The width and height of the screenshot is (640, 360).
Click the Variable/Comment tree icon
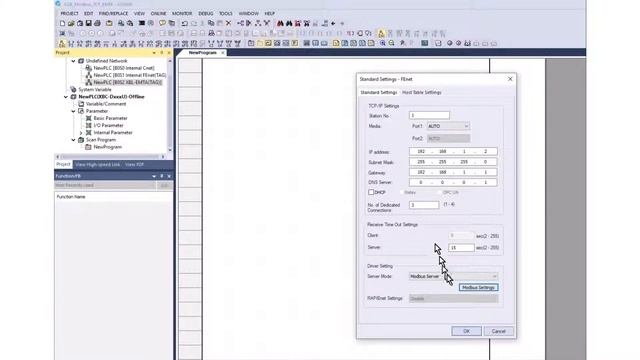(81, 104)
